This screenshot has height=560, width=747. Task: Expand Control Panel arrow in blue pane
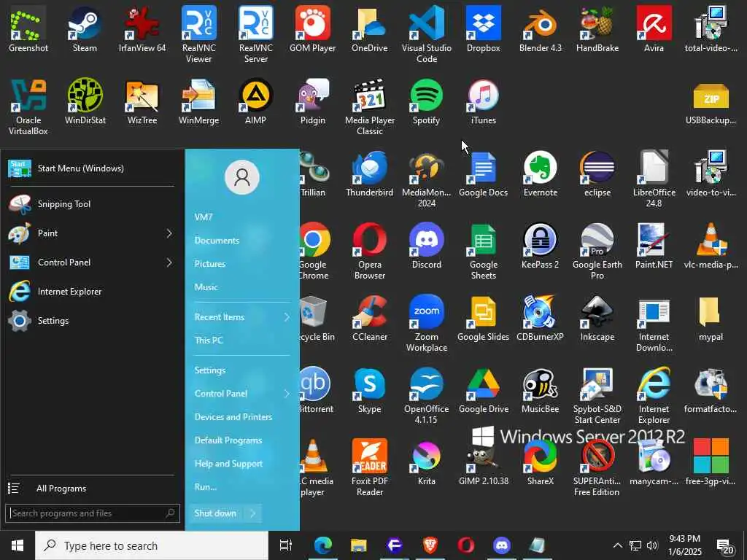(287, 394)
